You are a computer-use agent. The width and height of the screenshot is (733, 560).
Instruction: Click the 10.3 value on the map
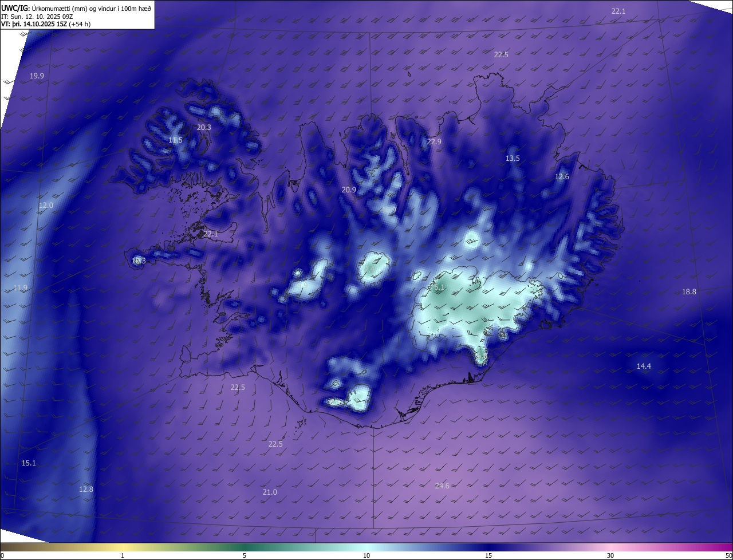coord(139,261)
